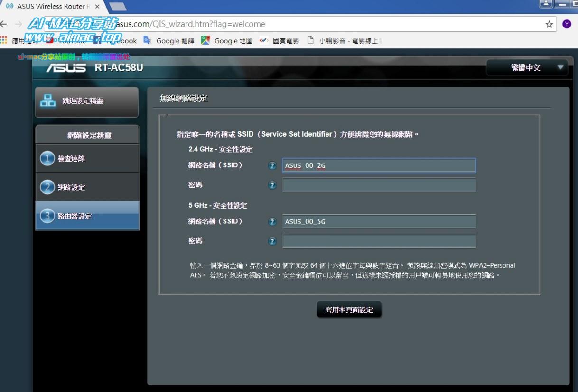Click the RT-AC58U model name

119,68
